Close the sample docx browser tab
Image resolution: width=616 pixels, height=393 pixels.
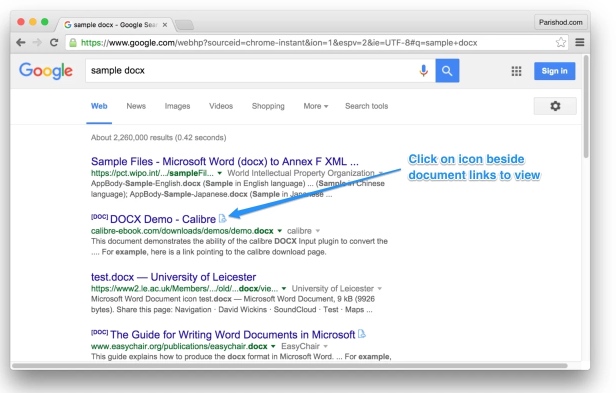pos(165,25)
